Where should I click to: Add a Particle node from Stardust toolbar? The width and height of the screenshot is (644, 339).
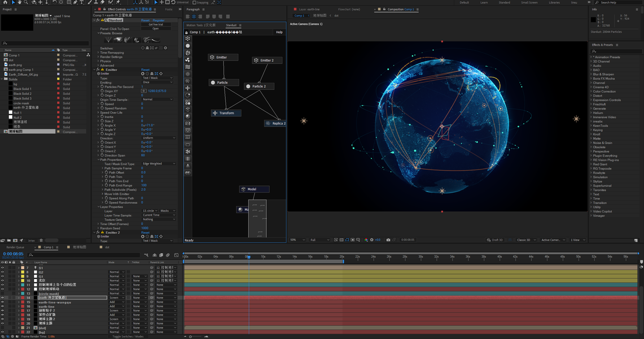point(188,46)
